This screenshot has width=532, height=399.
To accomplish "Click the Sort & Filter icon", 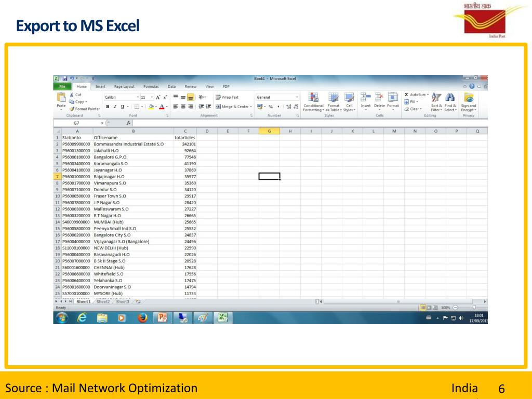I will [x=436, y=97].
